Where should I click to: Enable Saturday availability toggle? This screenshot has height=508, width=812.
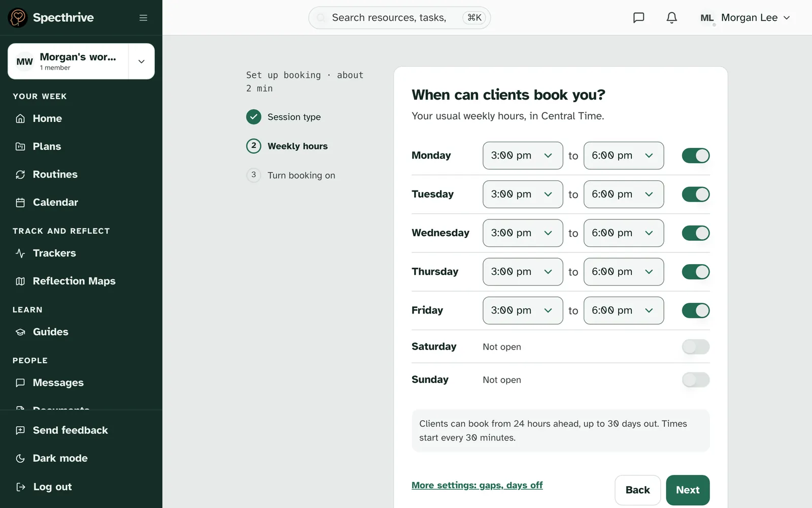pyautogui.click(x=695, y=346)
